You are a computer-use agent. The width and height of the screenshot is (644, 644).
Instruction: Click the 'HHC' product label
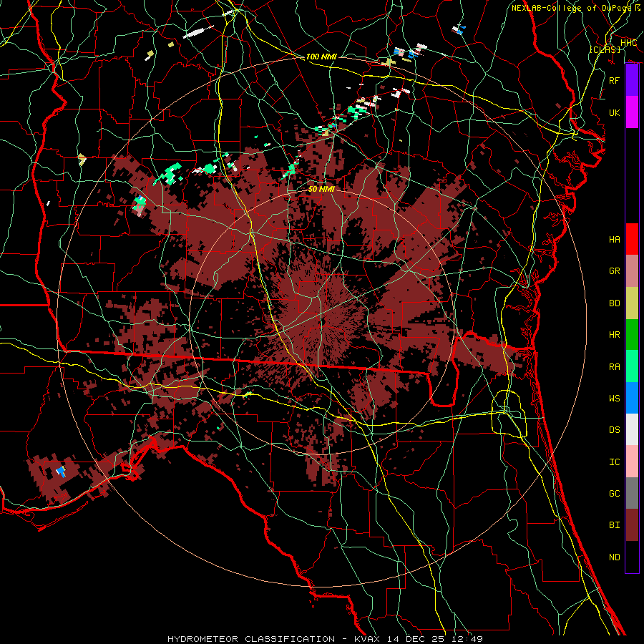point(628,43)
